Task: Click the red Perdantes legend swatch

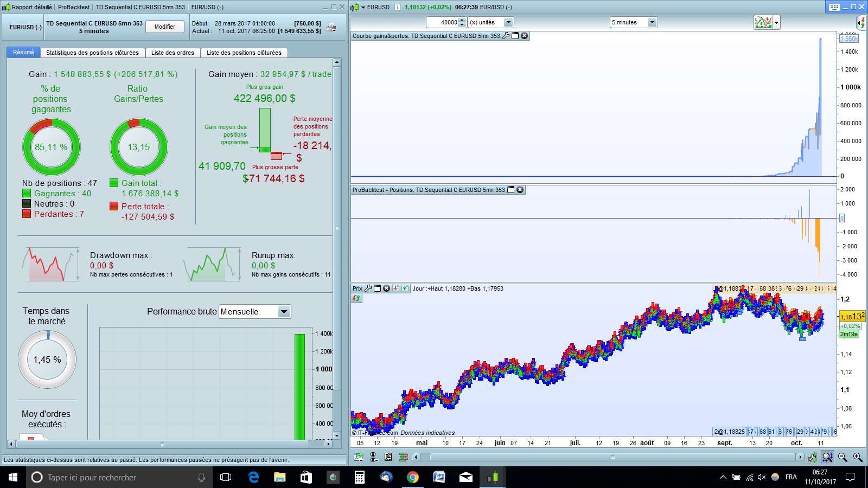Action: click(27, 214)
